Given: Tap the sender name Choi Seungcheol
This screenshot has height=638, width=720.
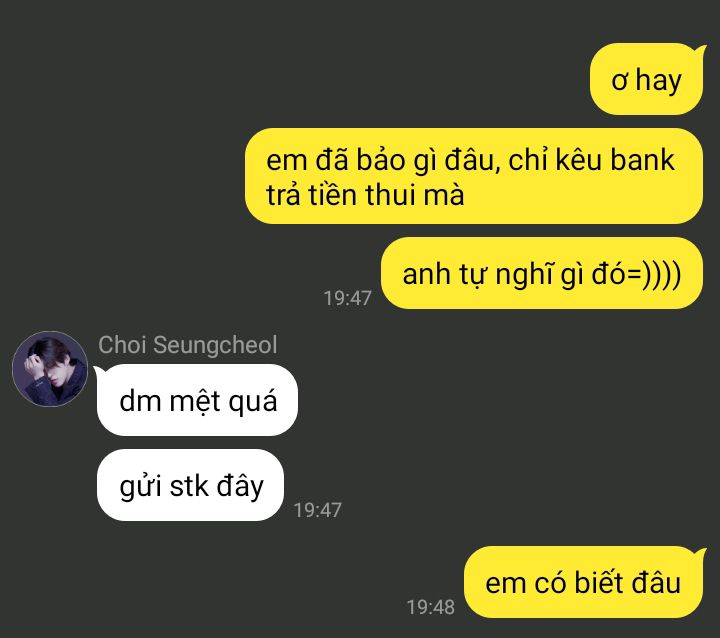Looking at the screenshot, I should tap(188, 344).
